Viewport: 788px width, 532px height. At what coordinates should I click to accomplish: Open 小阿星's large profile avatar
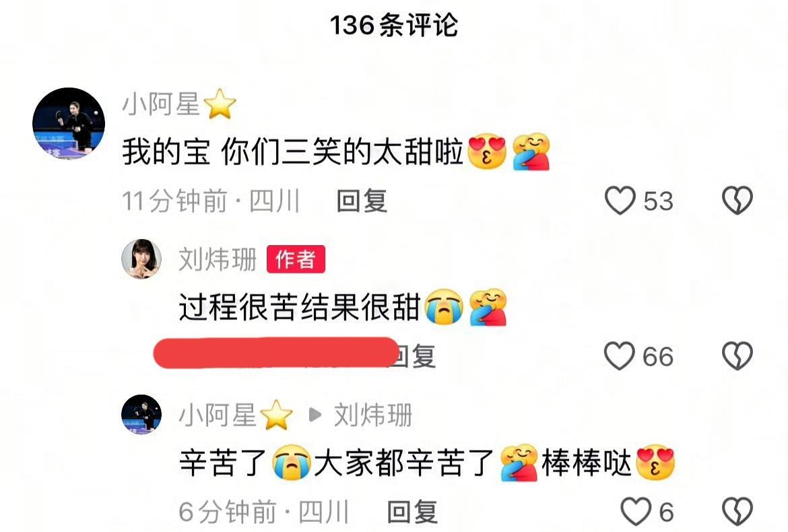69,124
